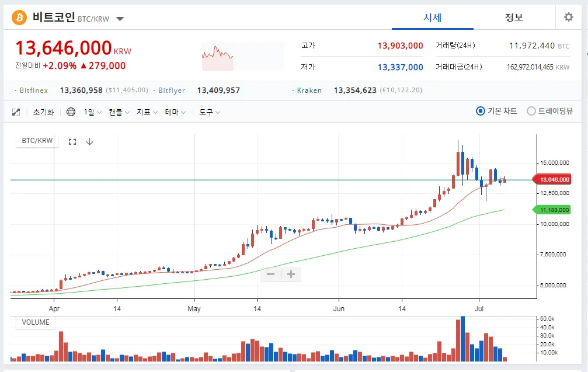The height and width of the screenshot is (372, 588).
Task: Switch to the 시세 tab
Action: click(432, 18)
